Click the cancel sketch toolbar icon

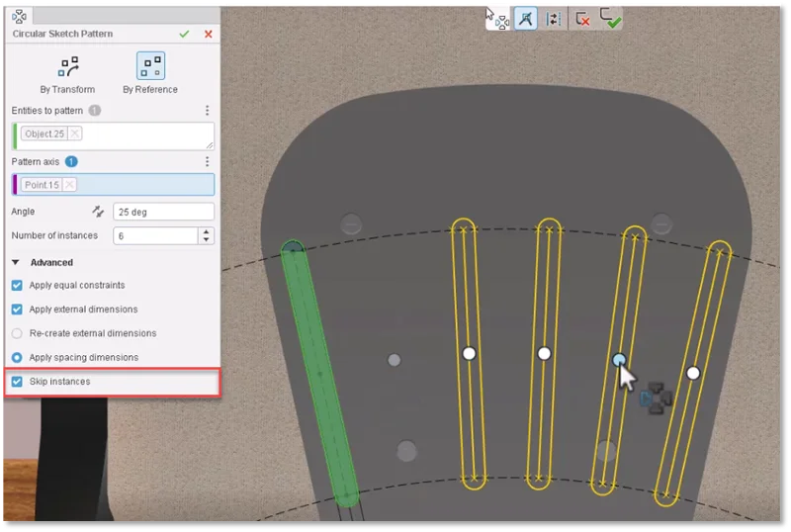pyautogui.click(x=582, y=18)
